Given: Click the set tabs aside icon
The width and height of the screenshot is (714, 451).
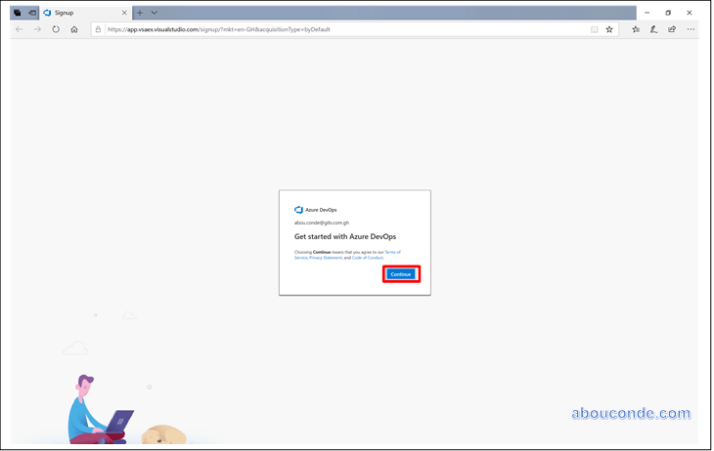Looking at the screenshot, I should (32, 12).
